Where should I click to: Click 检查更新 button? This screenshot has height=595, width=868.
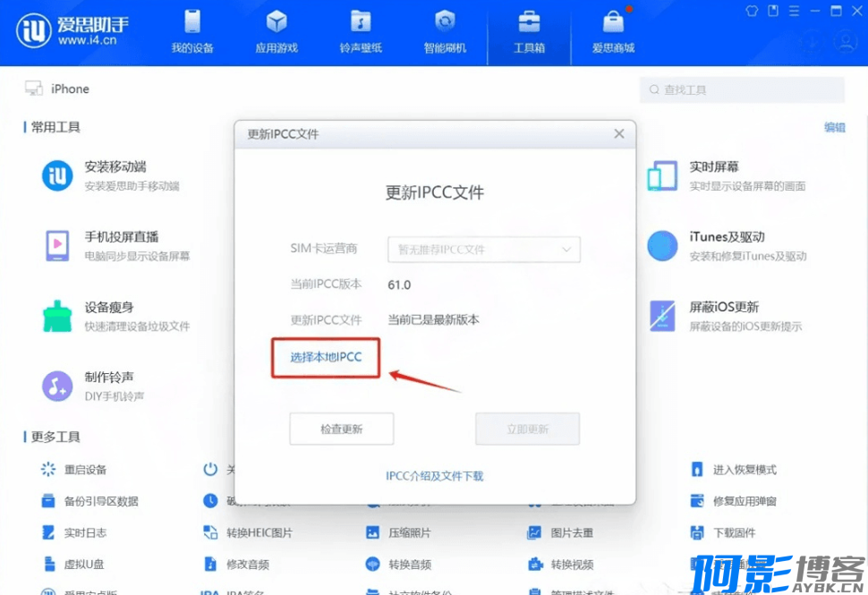341,429
